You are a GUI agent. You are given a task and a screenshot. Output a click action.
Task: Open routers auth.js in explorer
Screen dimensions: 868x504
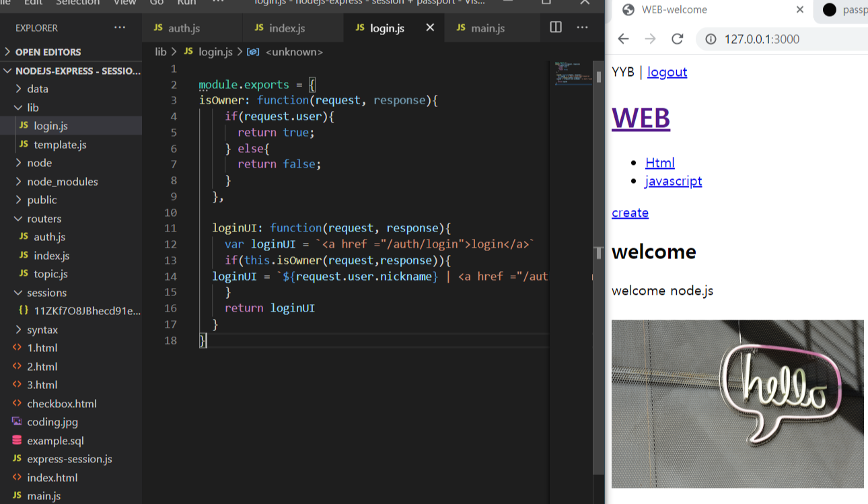coord(49,237)
